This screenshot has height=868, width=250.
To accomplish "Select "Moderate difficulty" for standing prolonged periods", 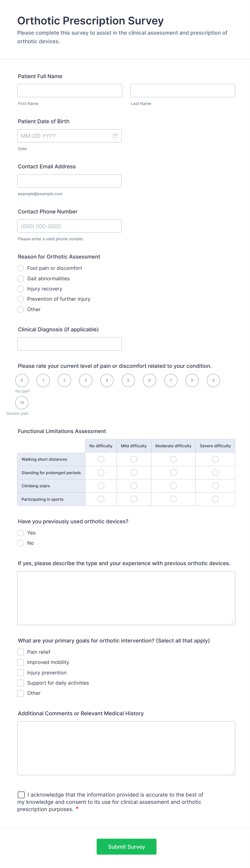I will [173, 473].
